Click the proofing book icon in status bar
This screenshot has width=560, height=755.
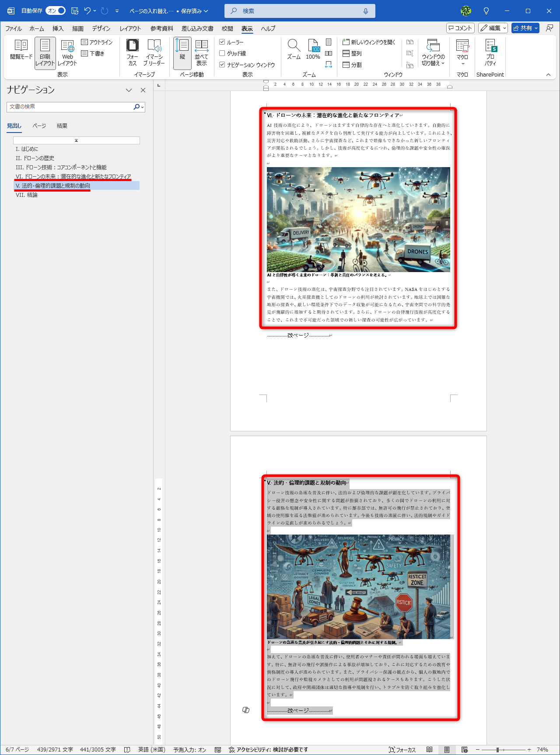(x=127, y=750)
